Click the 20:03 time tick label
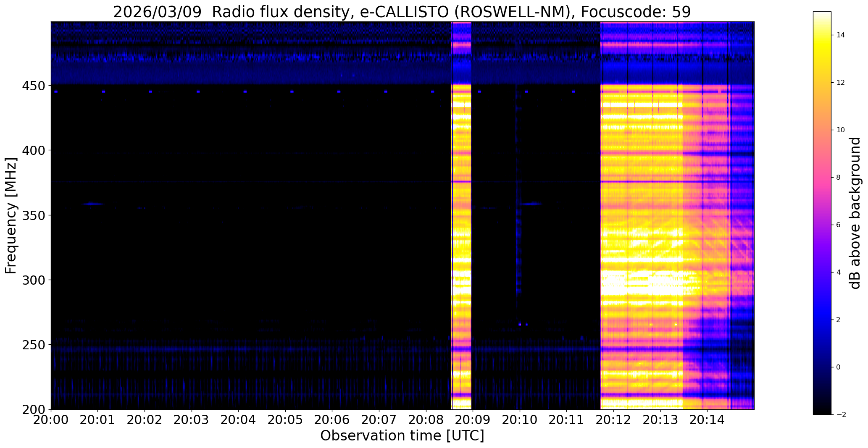The width and height of the screenshot is (868, 448). pyautogui.click(x=192, y=419)
